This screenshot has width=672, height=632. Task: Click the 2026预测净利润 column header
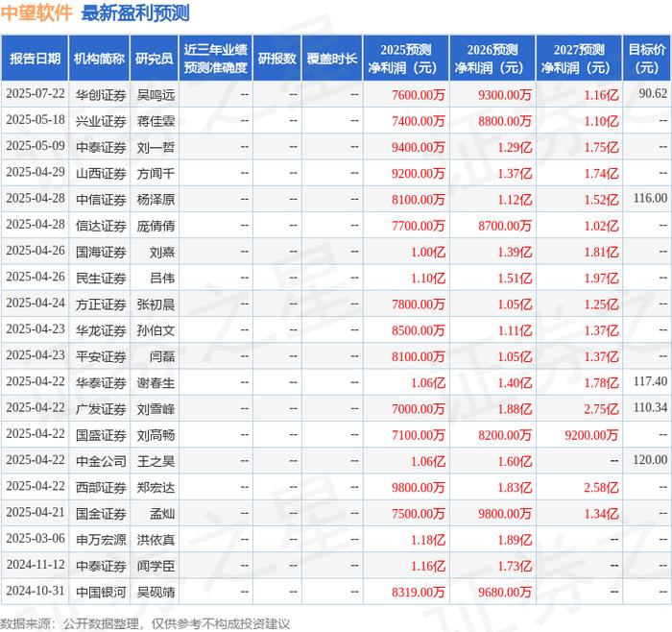(492, 59)
